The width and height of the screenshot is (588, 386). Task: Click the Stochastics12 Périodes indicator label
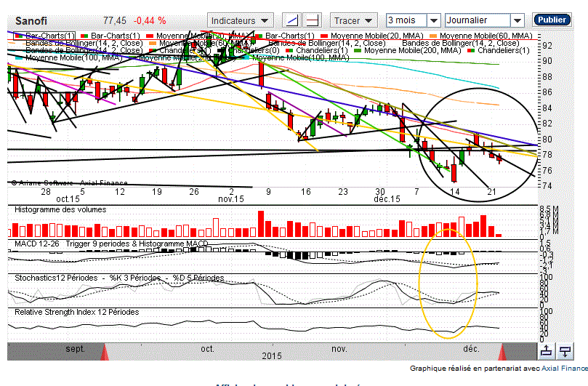pyautogui.click(x=56, y=278)
